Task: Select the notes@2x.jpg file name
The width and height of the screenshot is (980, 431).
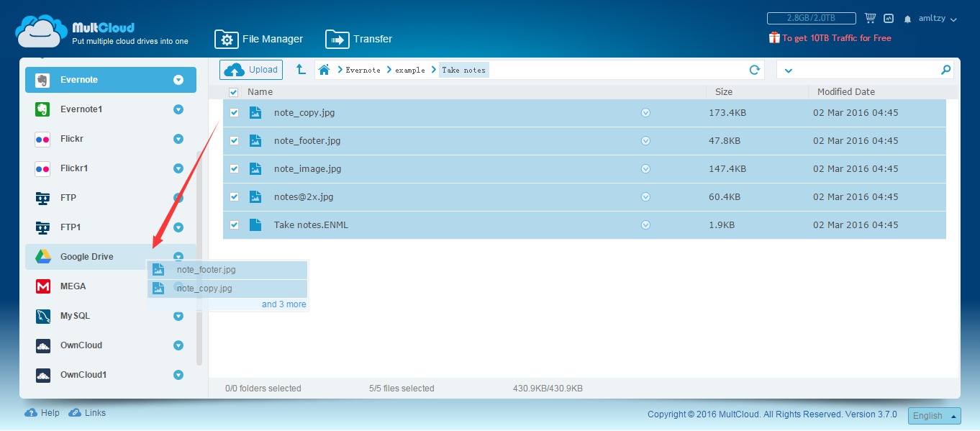Action: point(304,197)
